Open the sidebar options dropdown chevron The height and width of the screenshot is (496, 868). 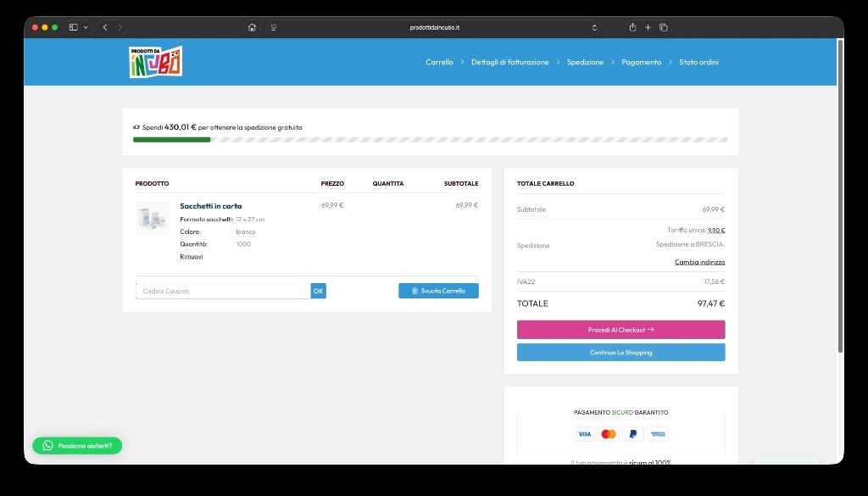[86, 27]
